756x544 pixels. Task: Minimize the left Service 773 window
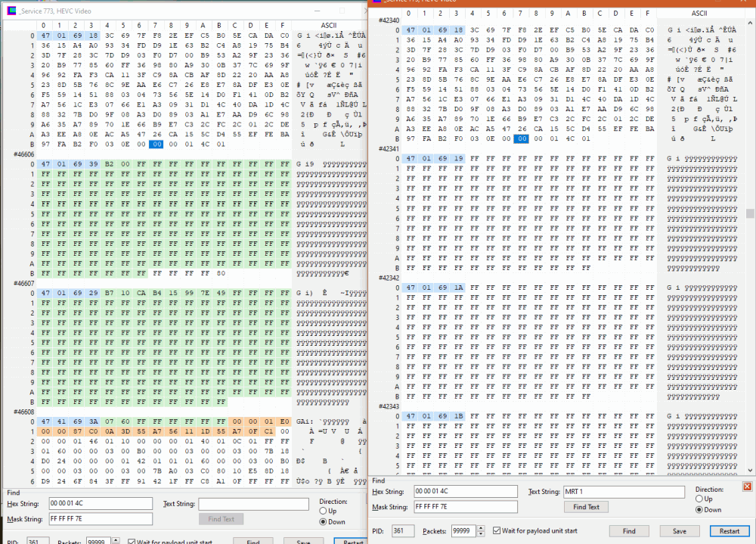[318, 11]
